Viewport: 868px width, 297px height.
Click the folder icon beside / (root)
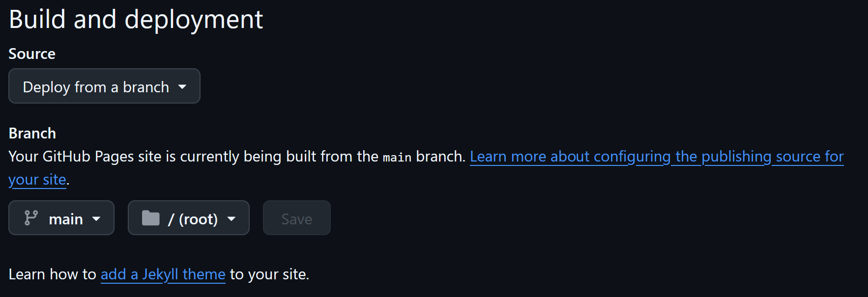tap(151, 218)
